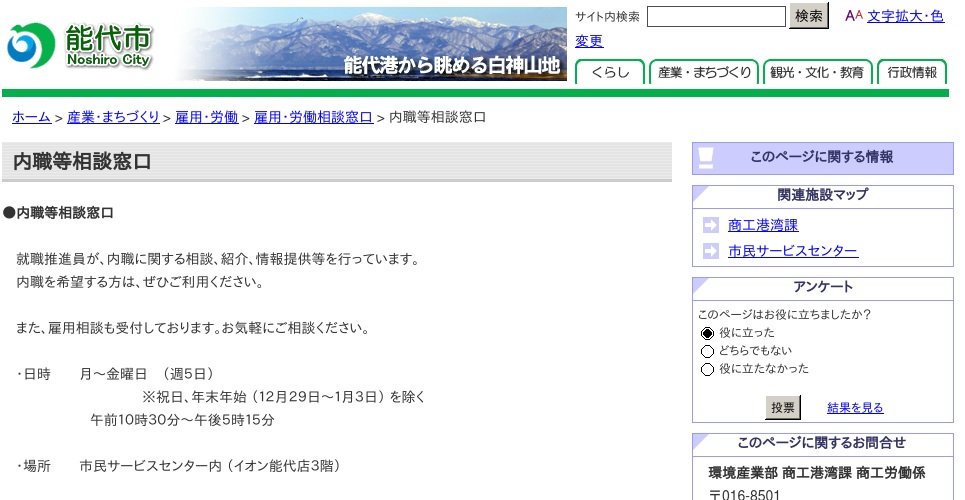The image size is (965, 500).
Task: Click arrow icon beside 市民サービスセンター
Action: [711, 251]
